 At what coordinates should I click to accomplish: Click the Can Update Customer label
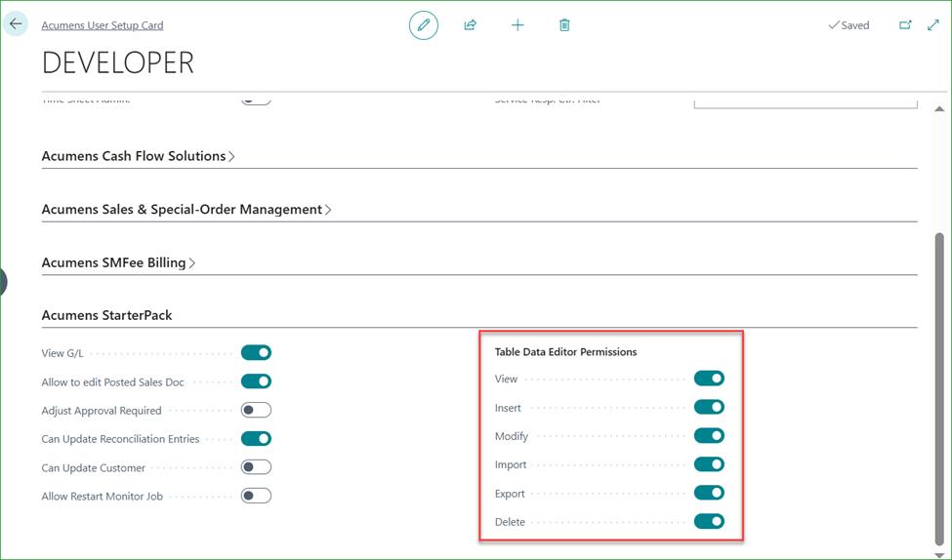pyautogui.click(x=93, y=467)
